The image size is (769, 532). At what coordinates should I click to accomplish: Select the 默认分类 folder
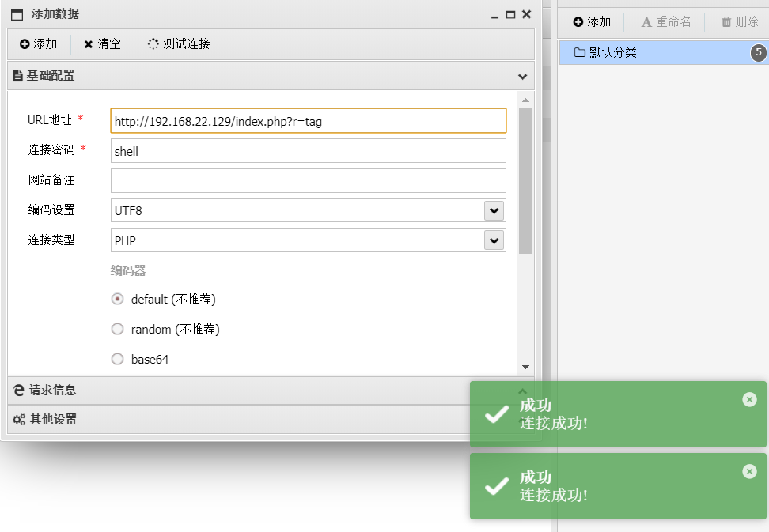(x=612, y=53)
